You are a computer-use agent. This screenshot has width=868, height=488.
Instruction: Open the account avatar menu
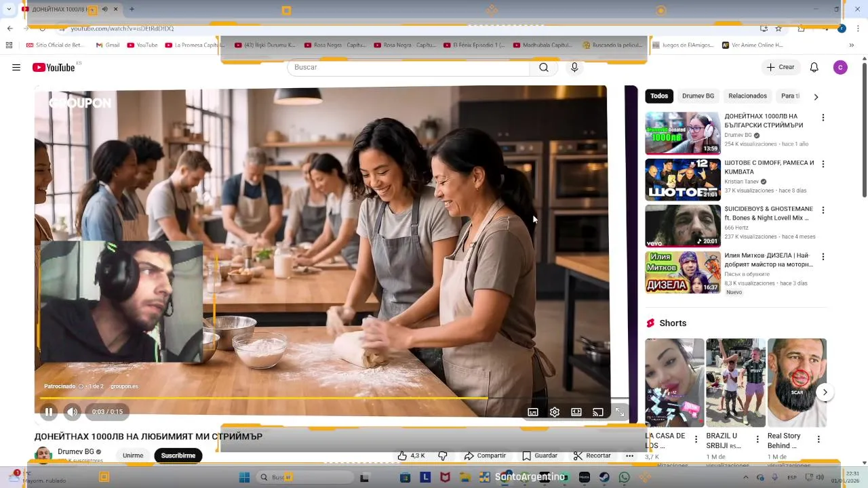[x=840, y=67]
